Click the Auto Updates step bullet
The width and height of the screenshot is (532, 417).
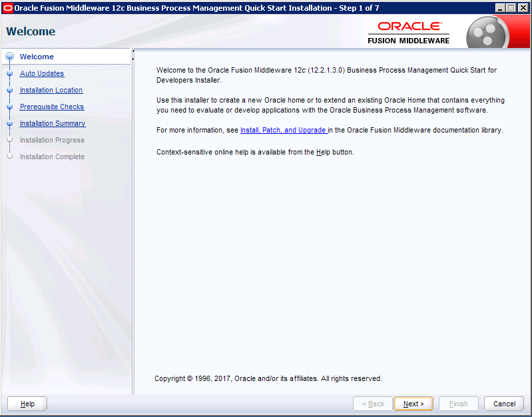pos(10,73)
